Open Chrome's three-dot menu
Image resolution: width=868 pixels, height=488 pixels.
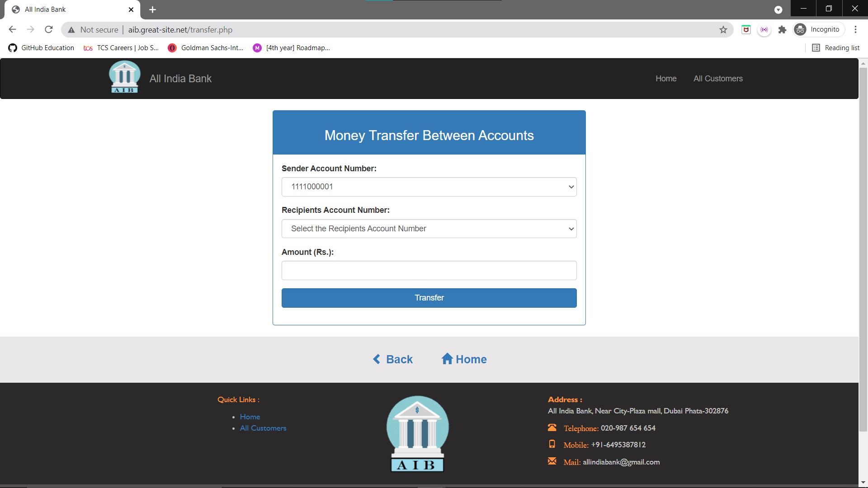(855, 29)
